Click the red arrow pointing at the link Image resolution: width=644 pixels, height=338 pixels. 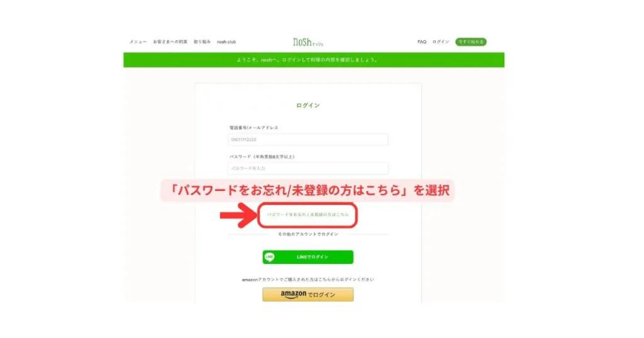tap(238, 215)
